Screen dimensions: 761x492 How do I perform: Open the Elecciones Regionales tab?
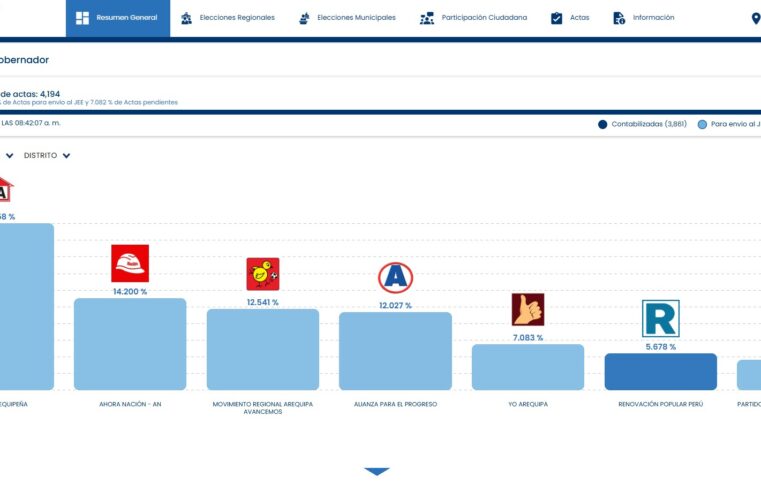(x=228, y=18)
